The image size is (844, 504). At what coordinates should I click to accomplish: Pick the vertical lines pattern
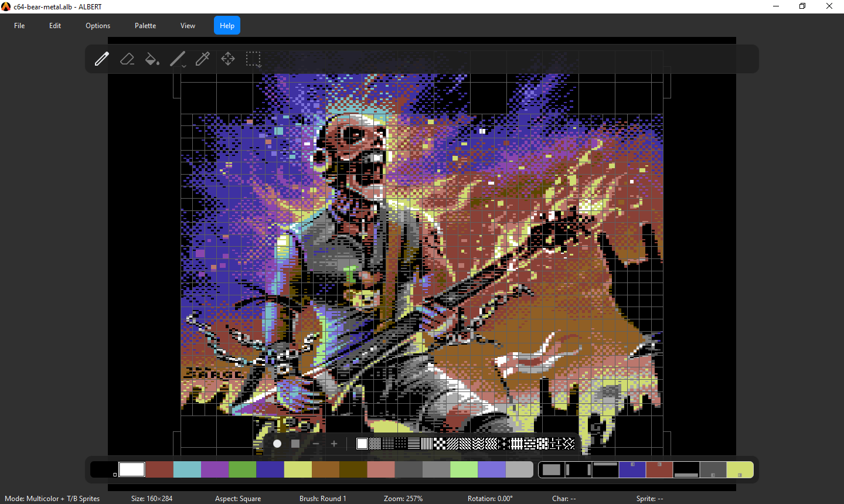point(427,444)
